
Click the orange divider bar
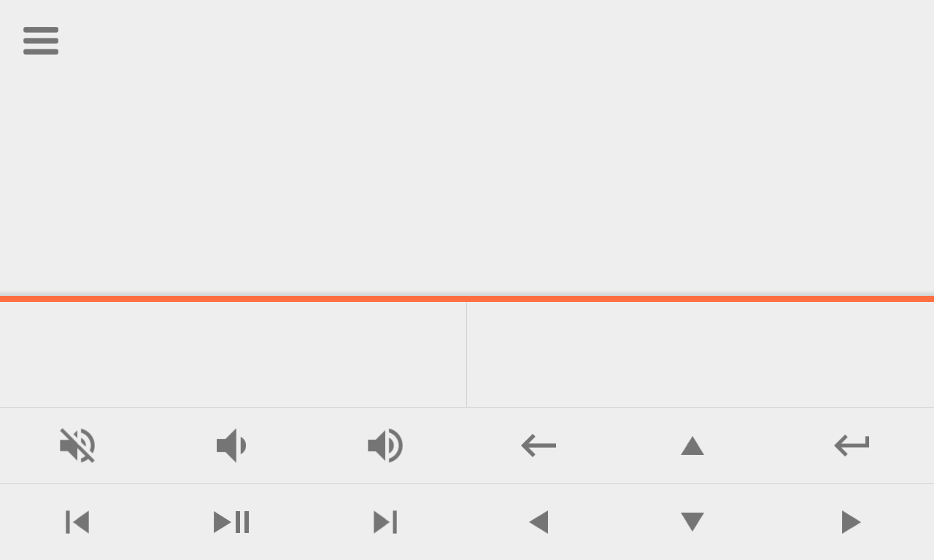(x=467, y=299)
